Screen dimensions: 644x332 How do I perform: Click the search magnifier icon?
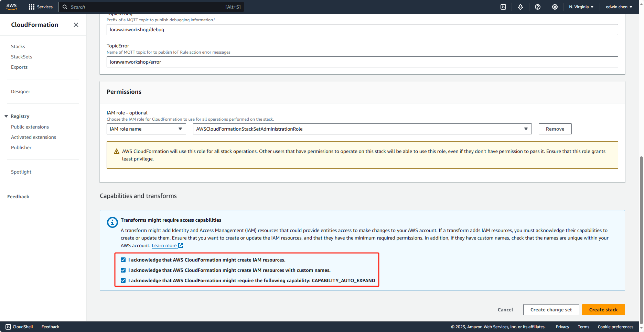(x=65, y=7)
